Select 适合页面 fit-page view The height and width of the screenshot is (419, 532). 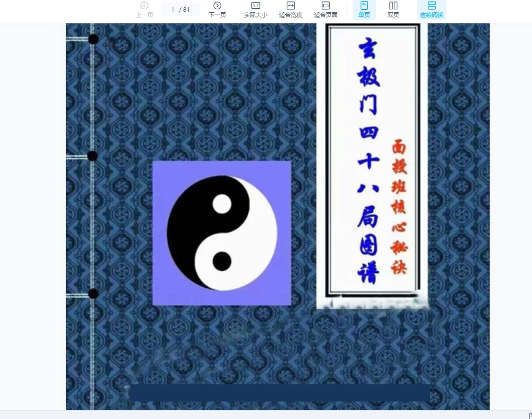(x=325, y=9)
